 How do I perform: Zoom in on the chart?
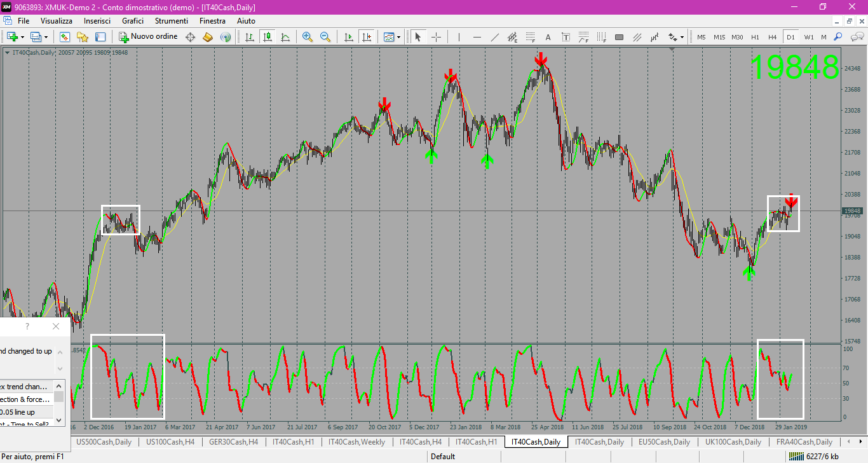tap(308, 37)
